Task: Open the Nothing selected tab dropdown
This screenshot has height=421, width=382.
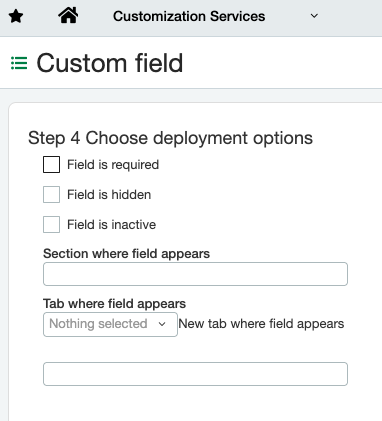Action: coord(110,324)
